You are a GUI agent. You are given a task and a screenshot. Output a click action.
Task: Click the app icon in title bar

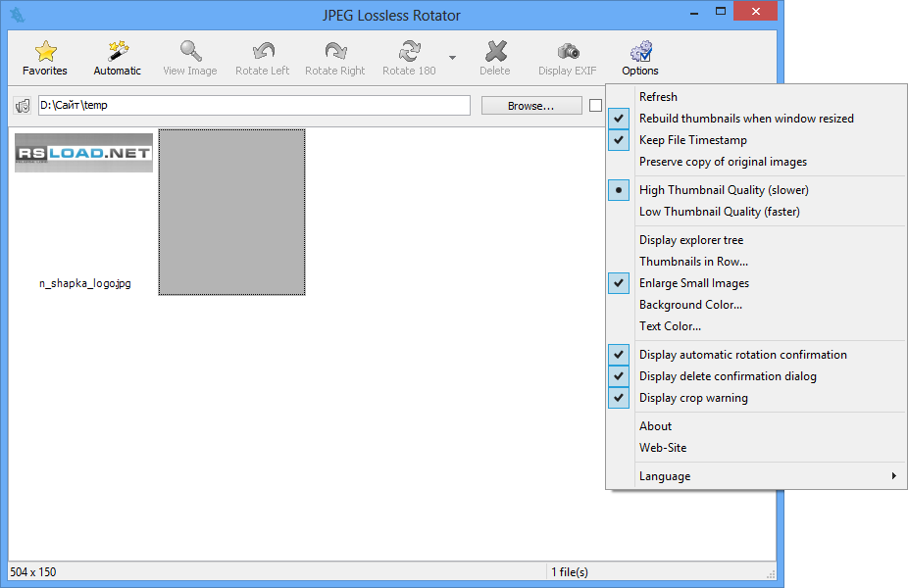[18, 15]
